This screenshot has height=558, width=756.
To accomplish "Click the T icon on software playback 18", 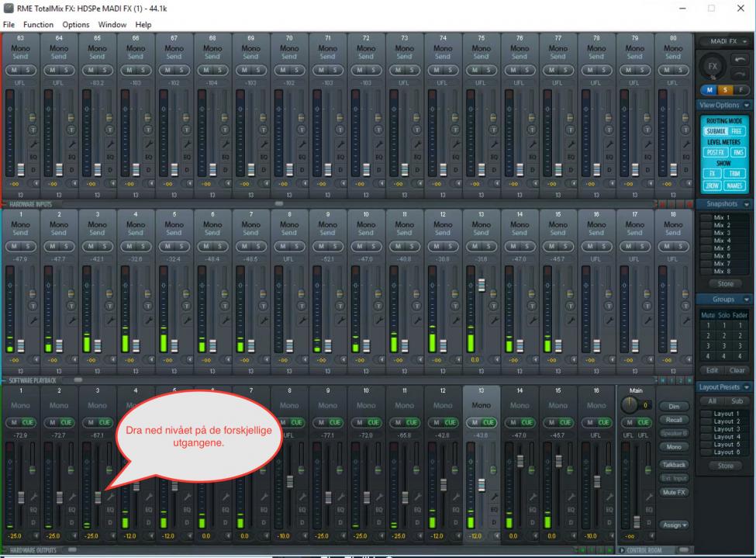I will pyautogui.click(x=686, y=306).
